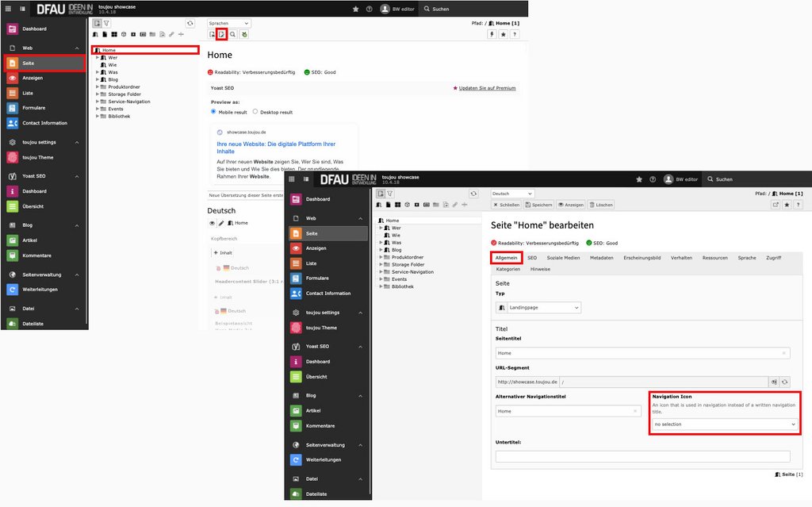Open the Soziale Medien tab
The width and height of the screenshot is (812, 507).
pos(563,258)
